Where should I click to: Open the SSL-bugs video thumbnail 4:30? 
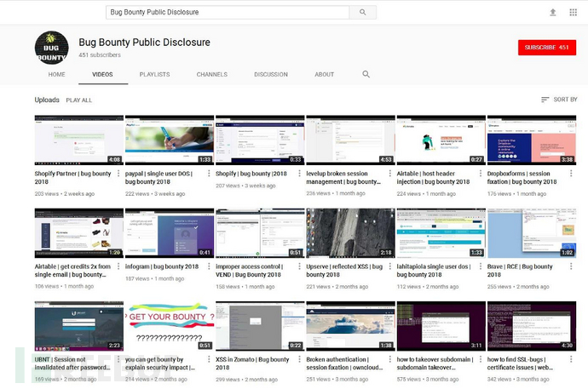(532, 326)
